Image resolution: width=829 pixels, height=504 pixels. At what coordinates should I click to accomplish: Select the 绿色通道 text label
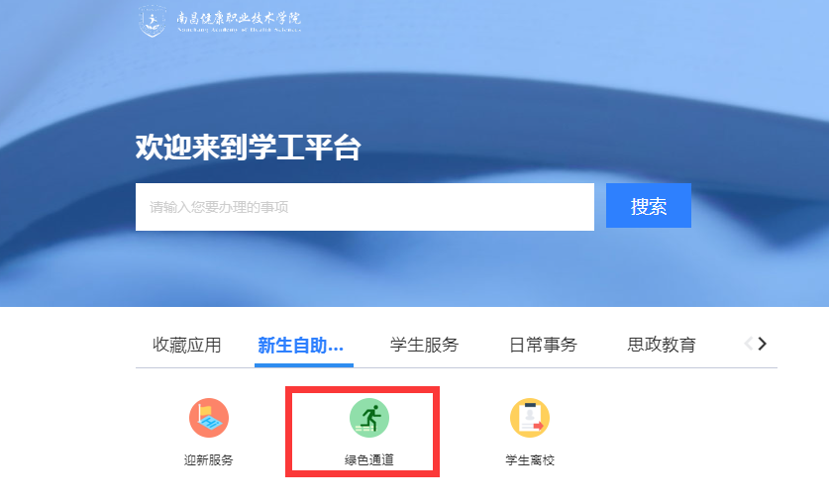coord(369,460)
